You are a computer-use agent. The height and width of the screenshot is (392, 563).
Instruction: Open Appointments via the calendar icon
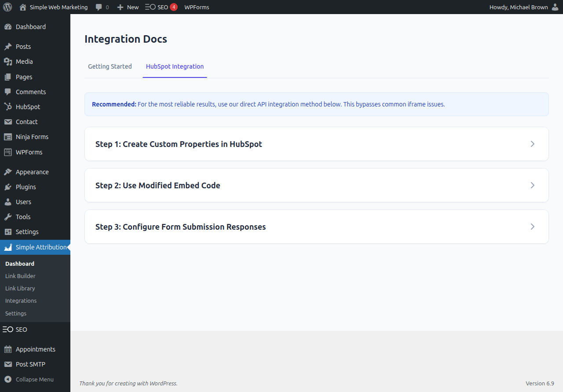coord(7,349)
